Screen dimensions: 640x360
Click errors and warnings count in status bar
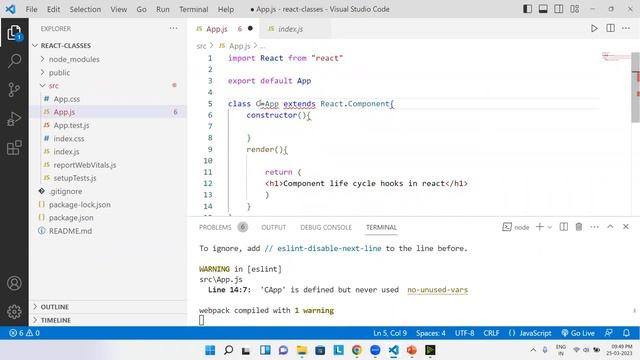pos(24,333)
